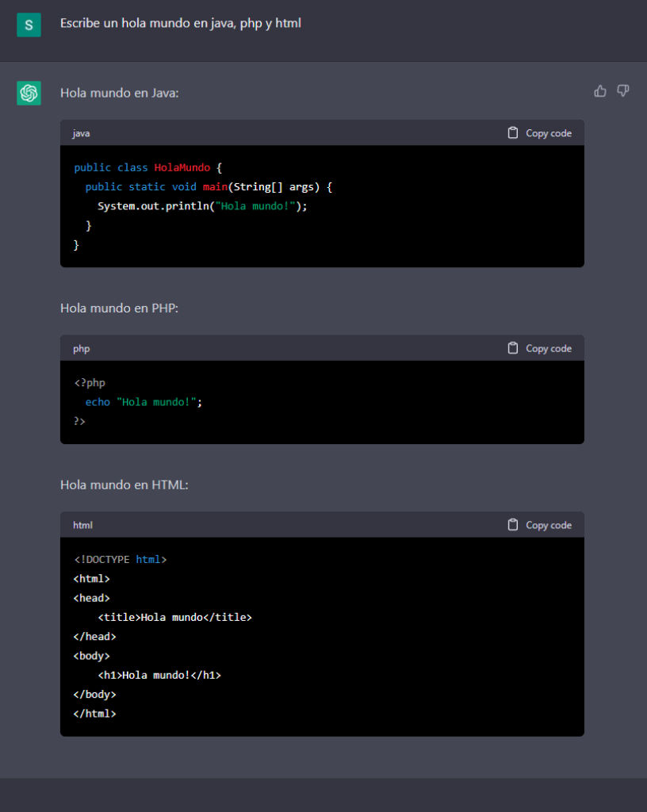
Task: Click the clipboard icon in the java block
Action: tap(513, 133)
